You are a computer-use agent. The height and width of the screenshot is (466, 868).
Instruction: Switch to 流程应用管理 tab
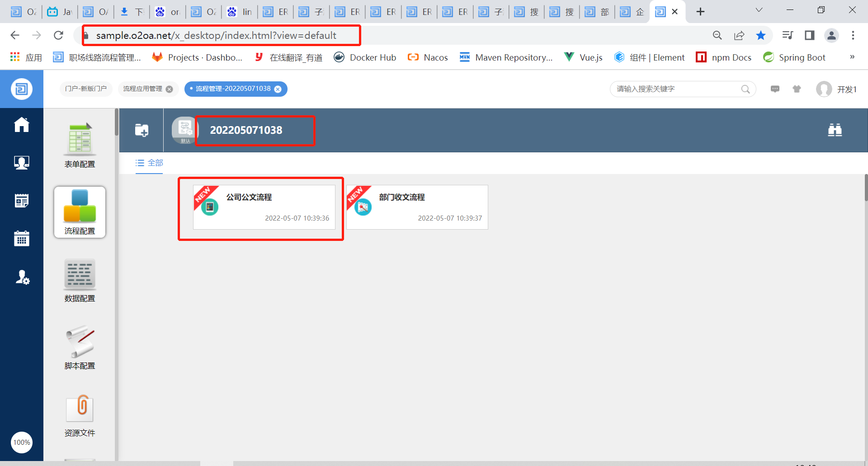142,89
